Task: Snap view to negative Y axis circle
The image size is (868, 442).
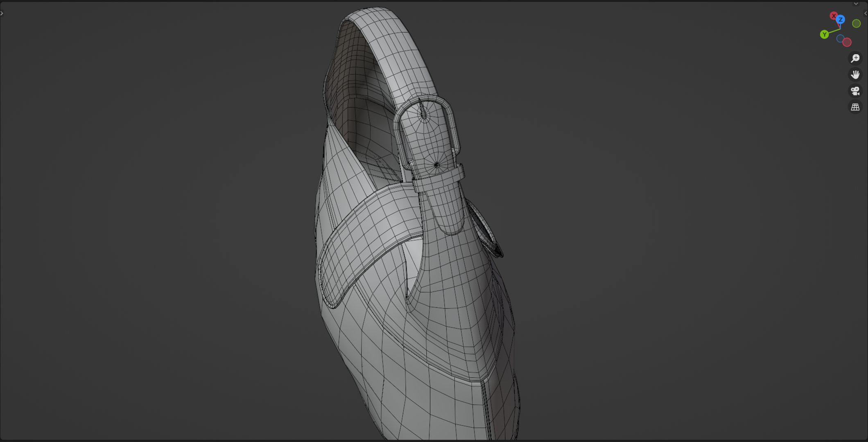Action: (856, 24)
